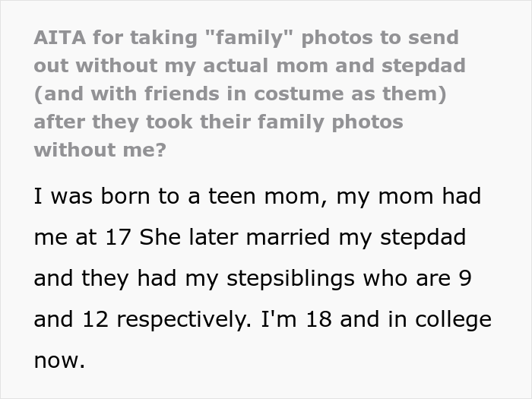Click the number 9 ending the third body line

click(467, 279)
